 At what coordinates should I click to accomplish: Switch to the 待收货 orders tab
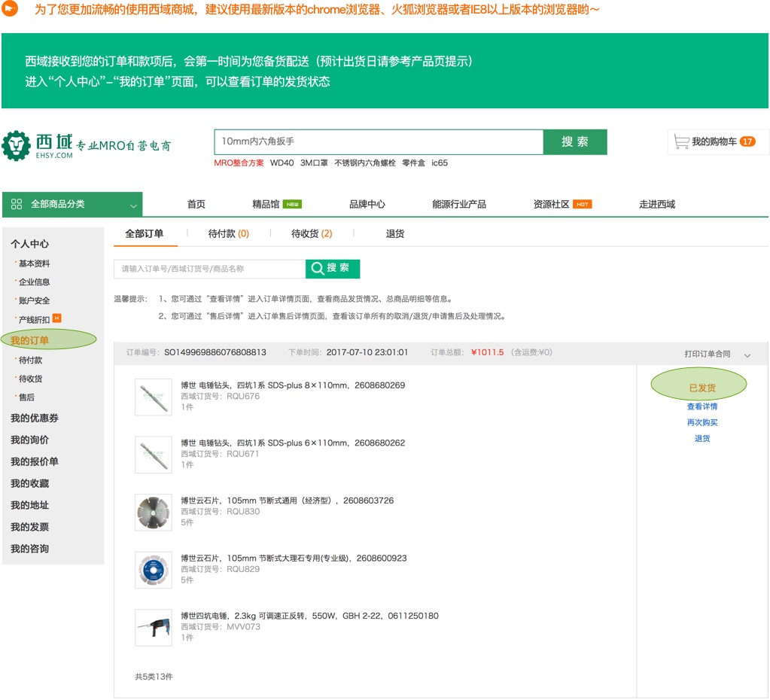pos(312,234)
